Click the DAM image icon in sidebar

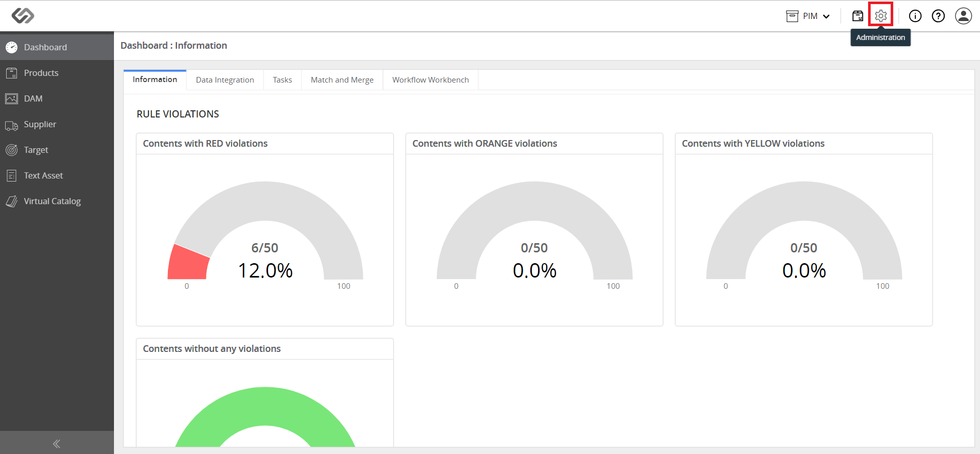[x=11, y=98]
